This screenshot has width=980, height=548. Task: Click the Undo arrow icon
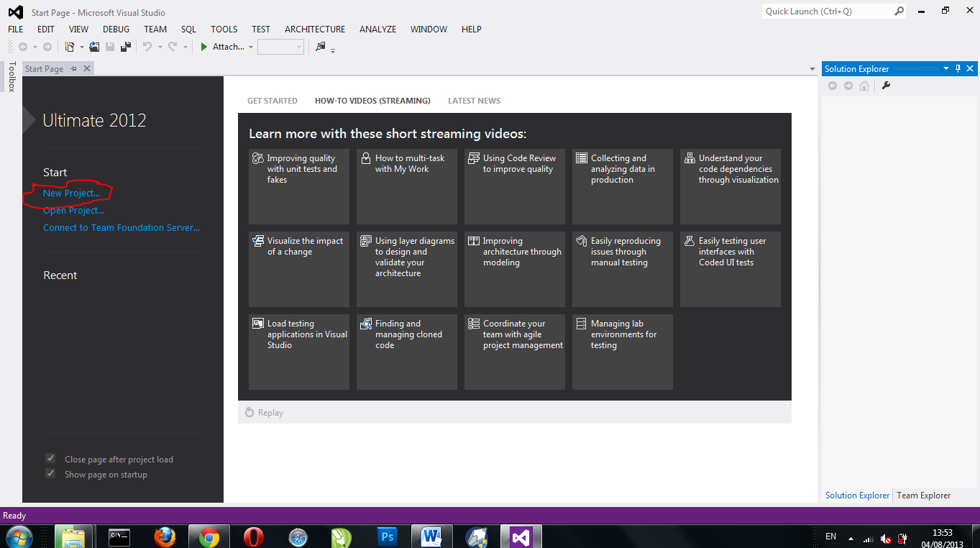tap(147, 47)
